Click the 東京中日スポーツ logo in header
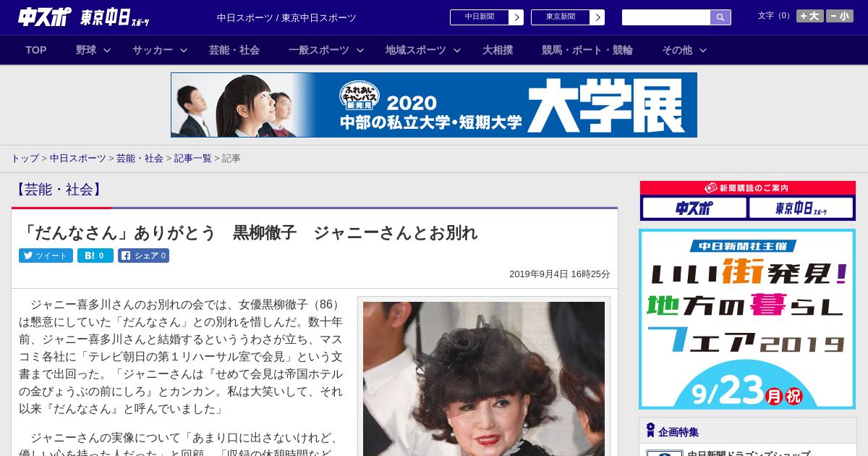 pyautogui.click(x=116, y=17)
